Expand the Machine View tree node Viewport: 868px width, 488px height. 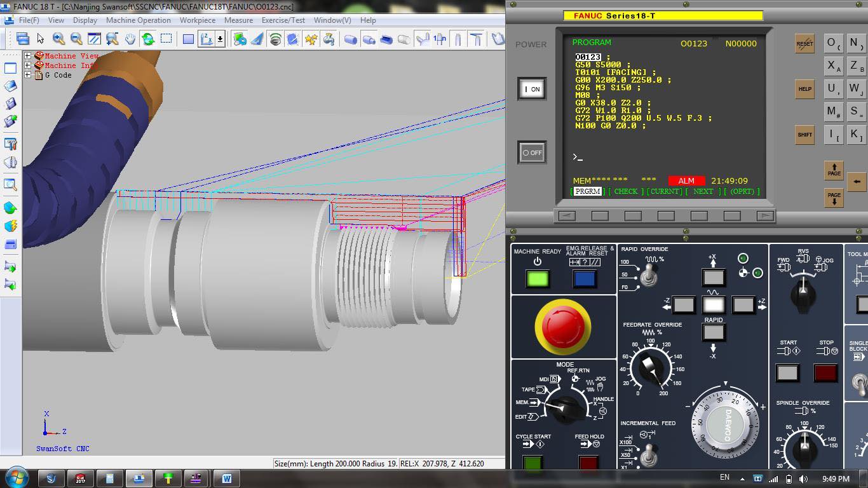28,56
